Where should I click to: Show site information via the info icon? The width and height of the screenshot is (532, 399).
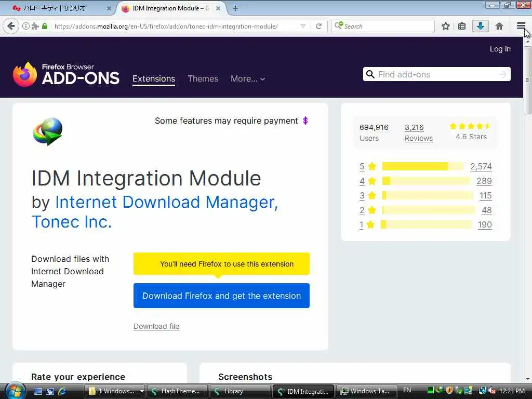[x=26, y=26]
